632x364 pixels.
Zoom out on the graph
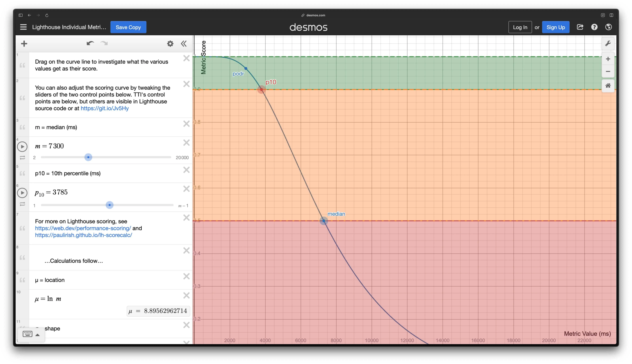(608, 72)
